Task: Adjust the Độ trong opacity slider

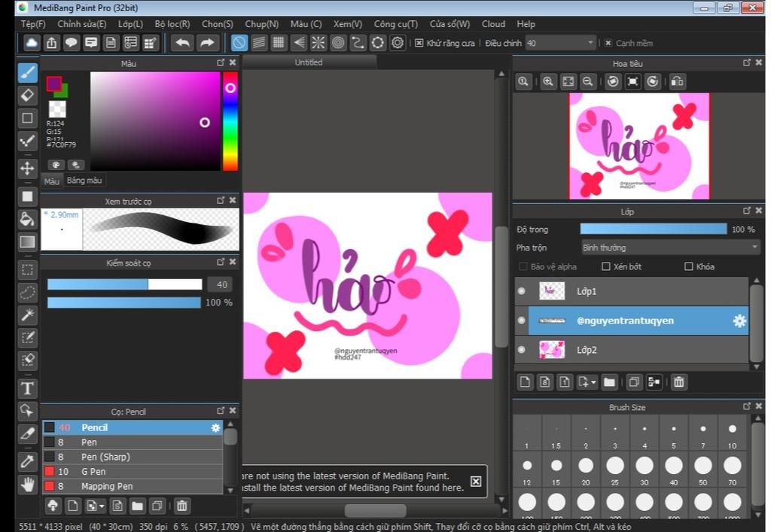Action: click(x=653, y=229)
